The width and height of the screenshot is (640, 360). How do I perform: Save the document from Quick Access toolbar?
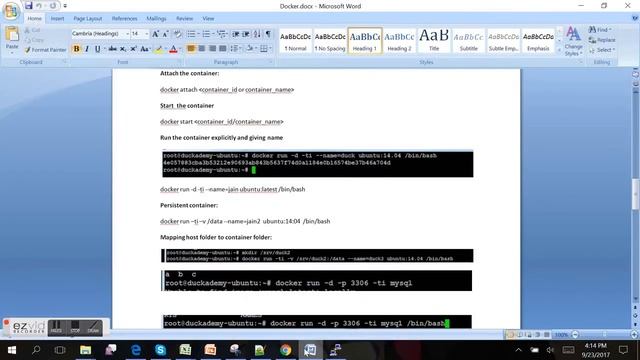pyautogui.click(x=28, y=6)
